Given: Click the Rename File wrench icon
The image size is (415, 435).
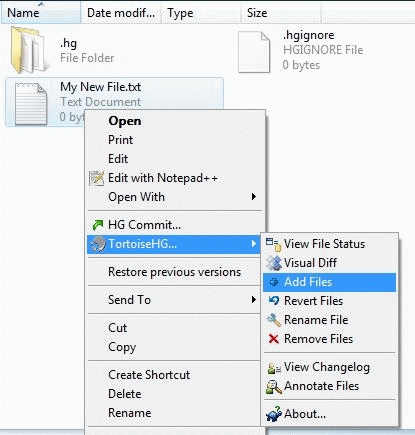Looking at the screenshot, I should [x=274, y=320].
